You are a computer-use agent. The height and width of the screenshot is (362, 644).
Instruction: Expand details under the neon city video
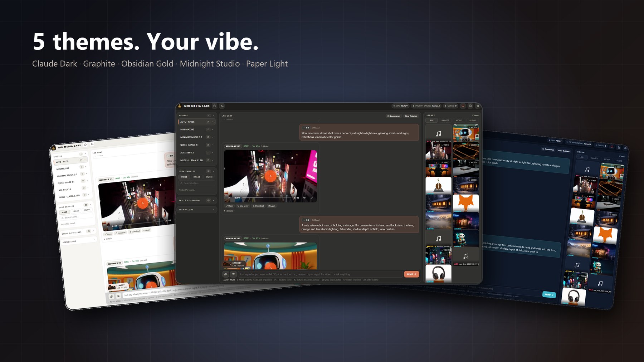(228, 211)
